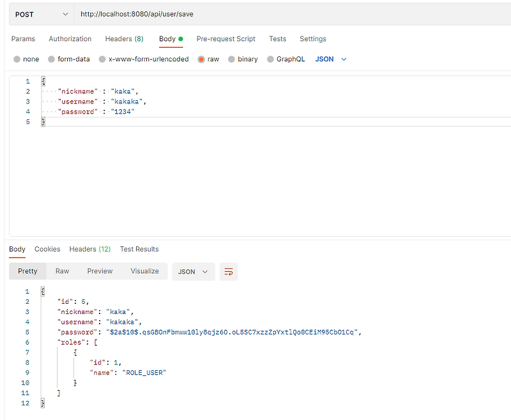Click the Visualize response view button
511x420 pixels.
pos(144,271)
